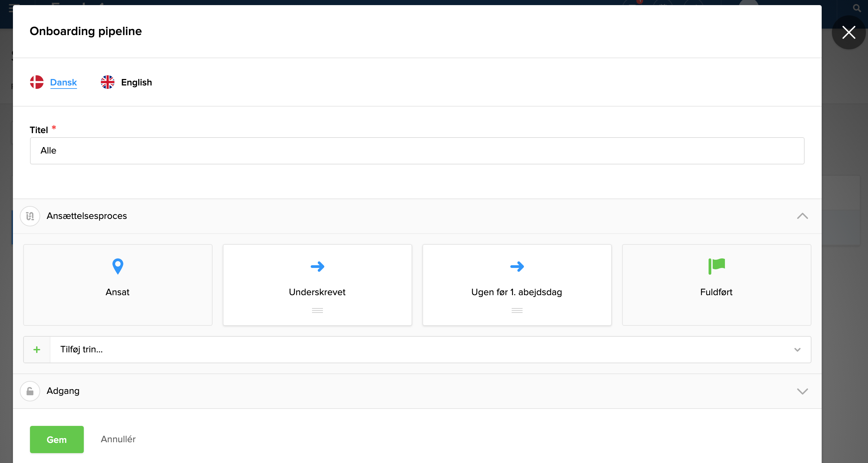Click the arrow icon on Ugen før 1. abejdsdag
Image resolution: width=868 pixels, height=463 pixels.
tap(517, 266)
